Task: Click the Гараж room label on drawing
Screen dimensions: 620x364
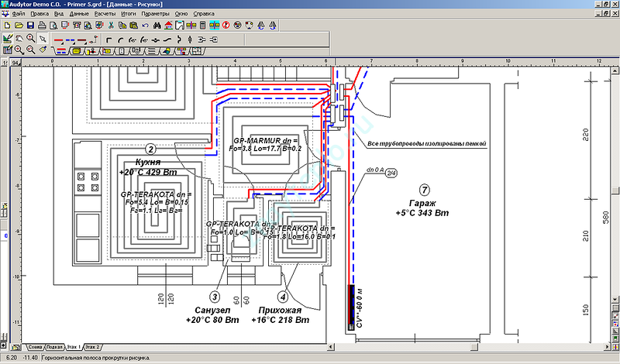Action: [x=422, y=203]
